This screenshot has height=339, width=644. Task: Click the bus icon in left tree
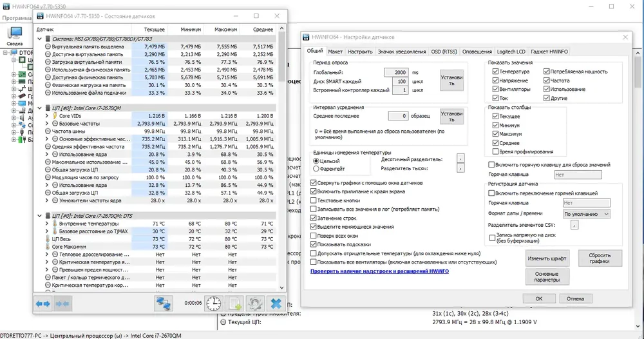pyautogui.click(x=22, y=89)
